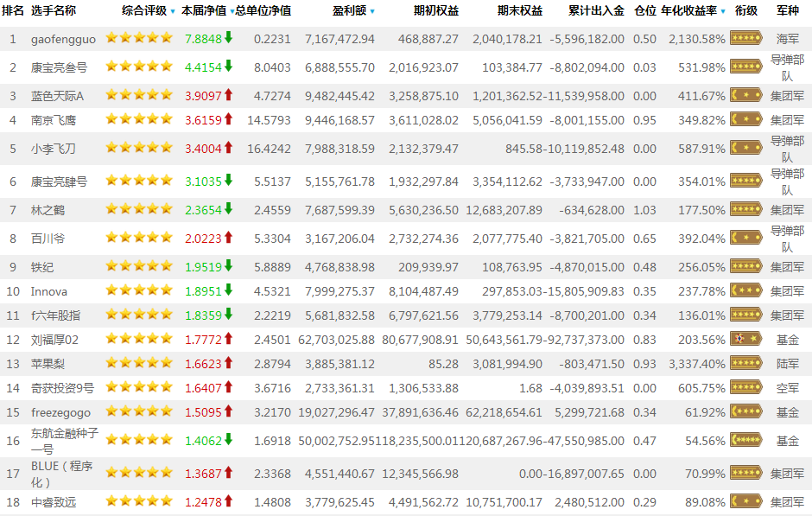
Task: Click five-star rating in gaofengguo row
Action: tap(139, 37)
